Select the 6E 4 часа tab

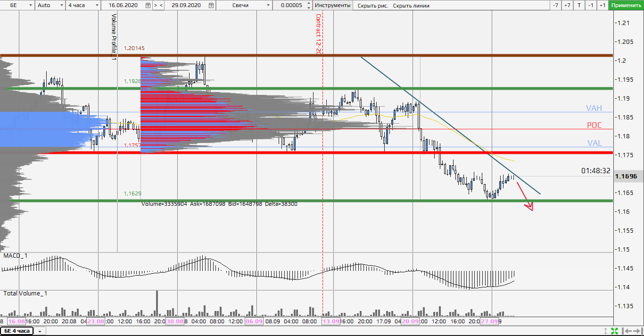pyautogui.click(x=17, y=331)
